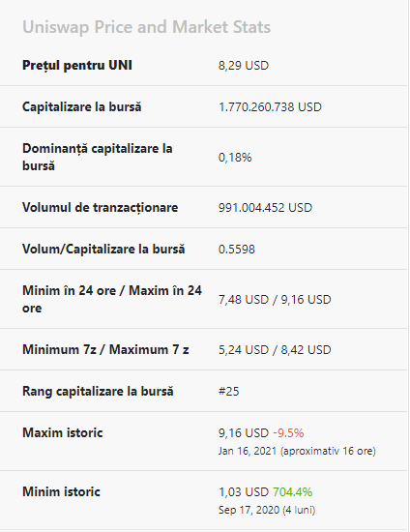Screen dimensions: 410x532
Task: Click the 991.004.452 USD volume value
Action: click(x=265, y=208)
